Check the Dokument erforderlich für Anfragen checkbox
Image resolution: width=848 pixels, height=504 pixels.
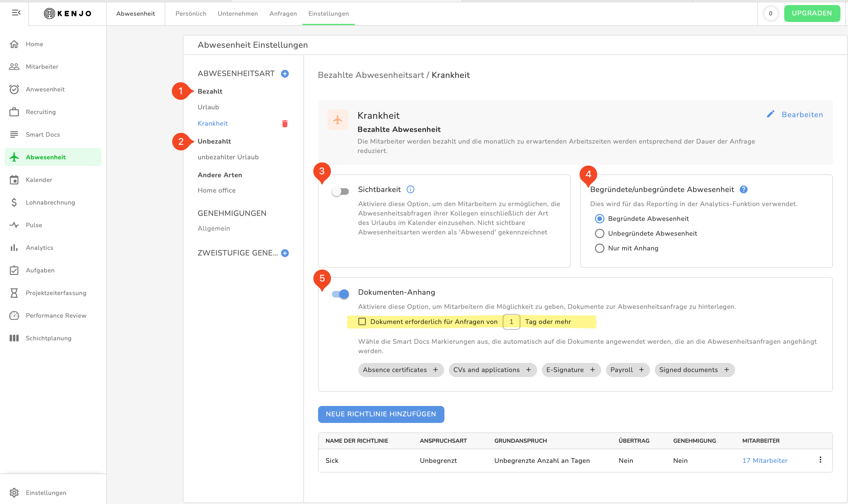(362, 322)
